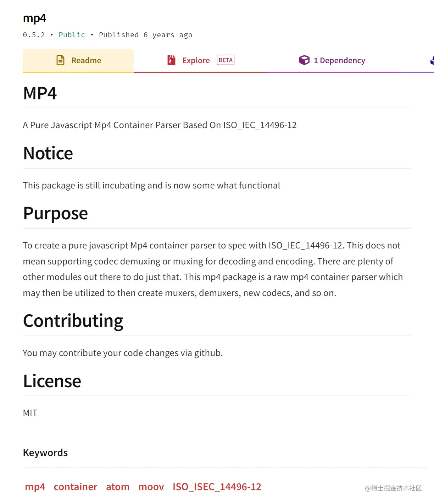This screenshot has height=504, width=434.
Task: Follow the moov keyword link
Action: pyautogui.click(x=151, y=487)
